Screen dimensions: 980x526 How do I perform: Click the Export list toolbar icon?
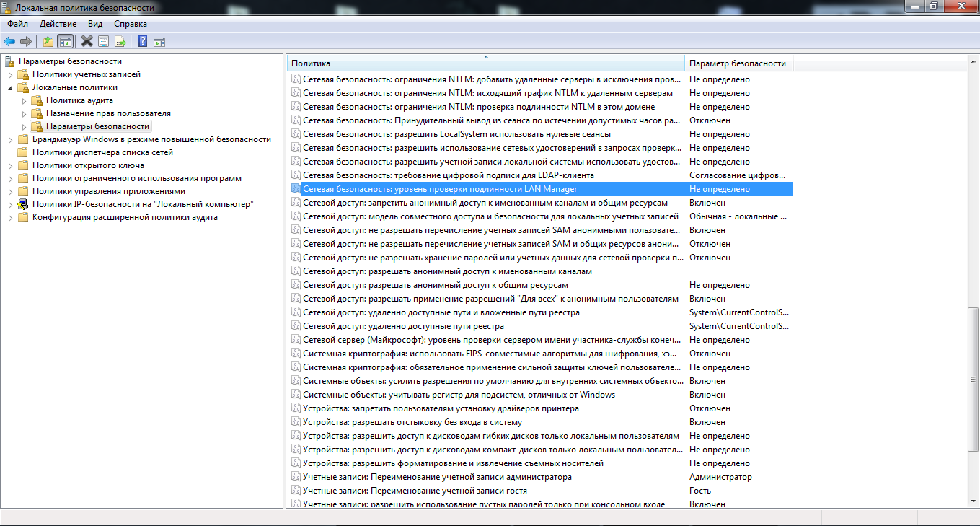(x=120, y=41)
